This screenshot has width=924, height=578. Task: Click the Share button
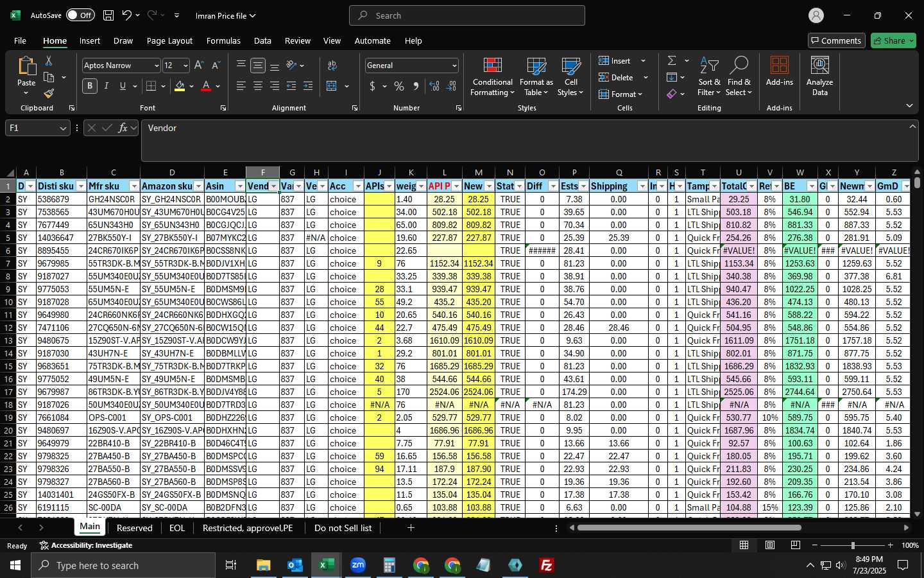coord(893,40)
